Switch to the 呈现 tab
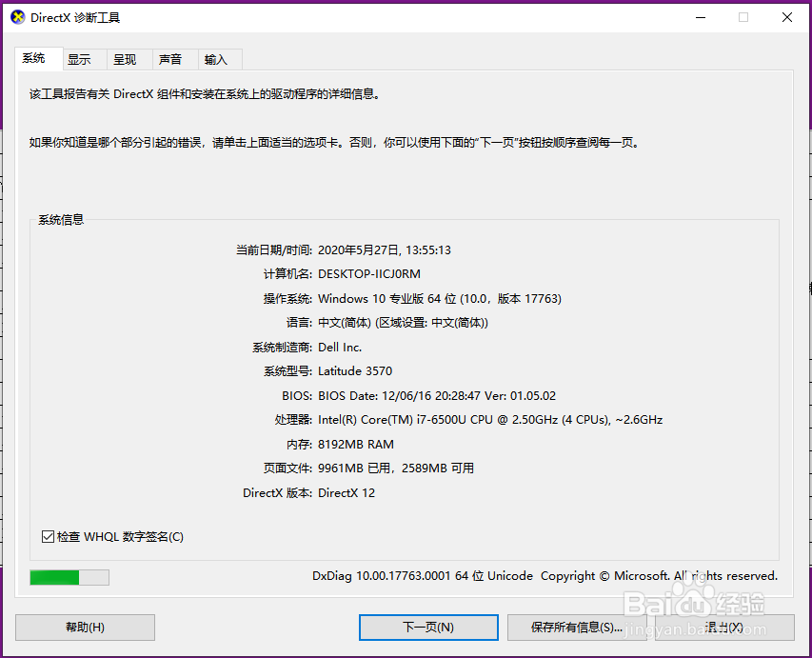Image resolution: width=812 pixels, height=658 pixels. [128, 58]
